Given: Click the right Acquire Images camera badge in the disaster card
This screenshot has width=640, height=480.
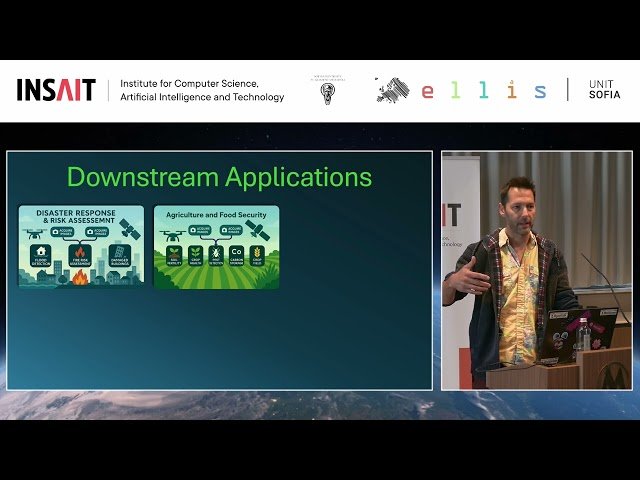Looking at the screenshot, I should [97, 232].
